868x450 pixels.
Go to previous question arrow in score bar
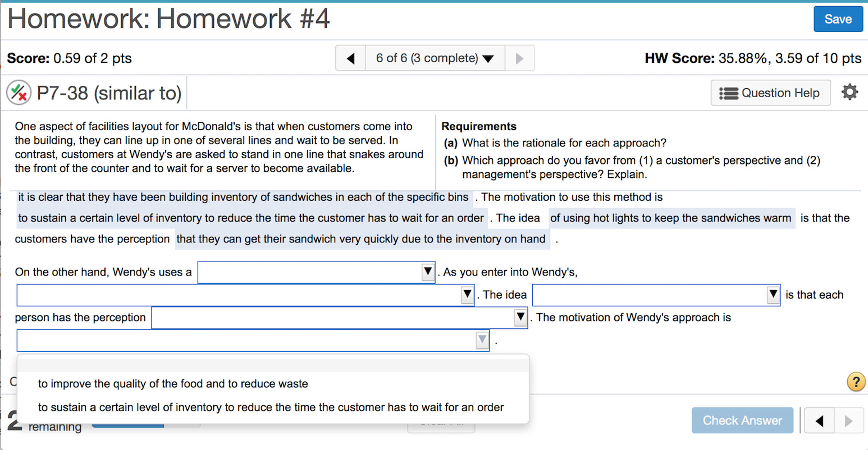pos(350,58)
